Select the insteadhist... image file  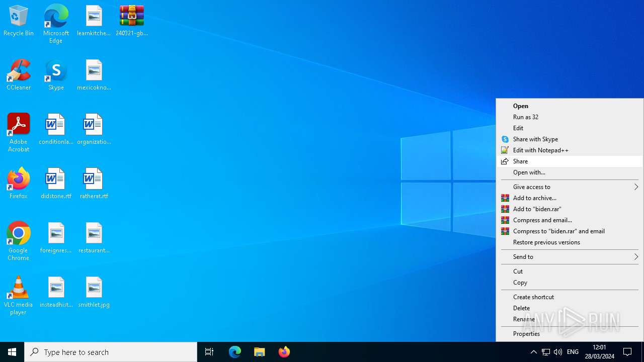(x=56, y=293)
